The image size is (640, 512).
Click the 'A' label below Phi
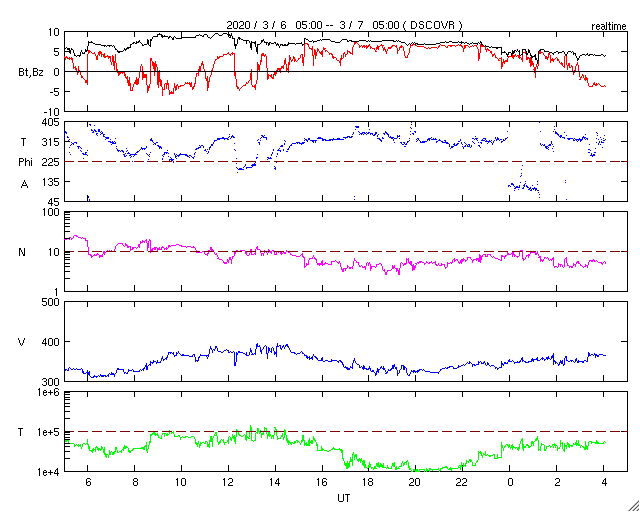coord(24,185)
